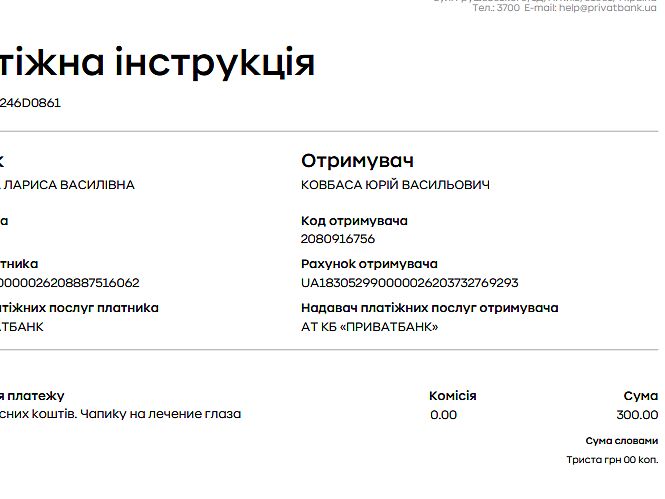
Task: Select amount in words Триста грн 00 коп.
Action: 612,460
